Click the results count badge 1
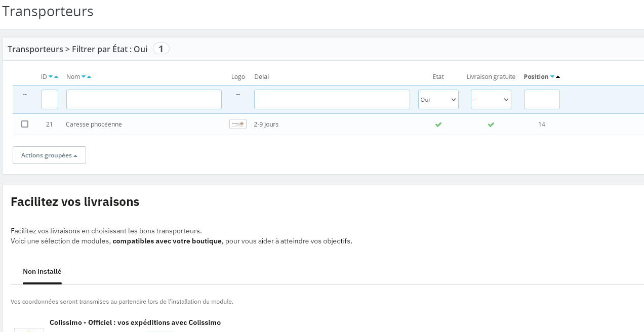 [x=161, y=49]
